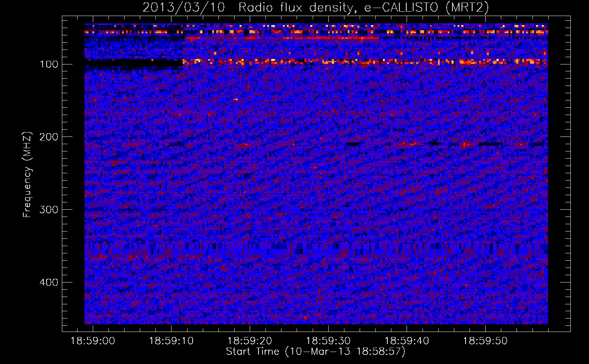Click the 18:59:30 time tick label

coord(328,341)
